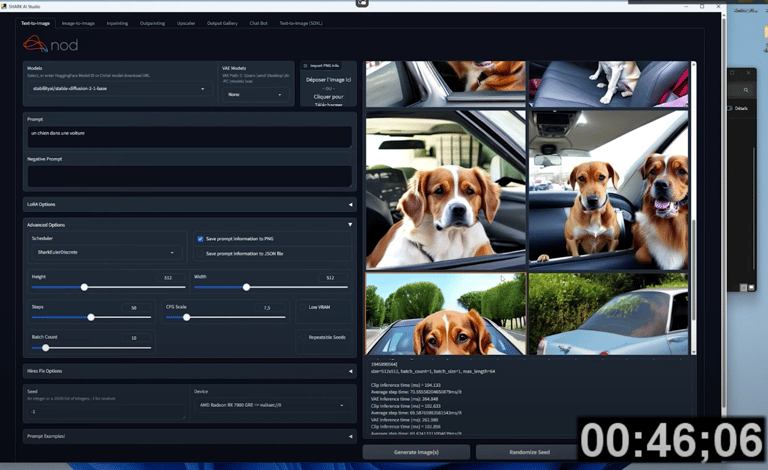Open the Outpainting tab
768x470 pixels.
coord(152,23)
